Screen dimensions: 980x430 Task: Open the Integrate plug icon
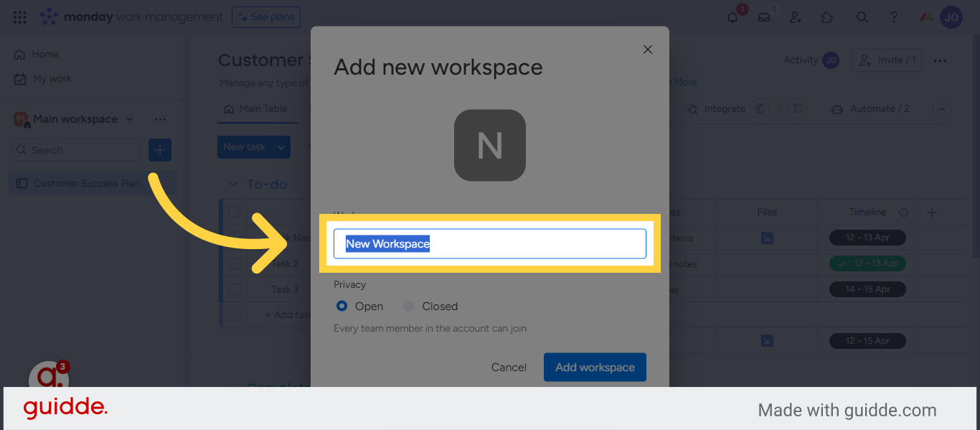tap(692, 108)
